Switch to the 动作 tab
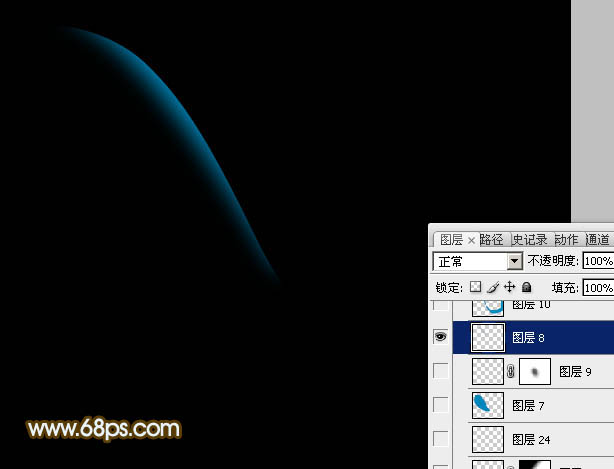Image resolution: width=614 pixels, height=469 pixels. [x=566, y=240]
